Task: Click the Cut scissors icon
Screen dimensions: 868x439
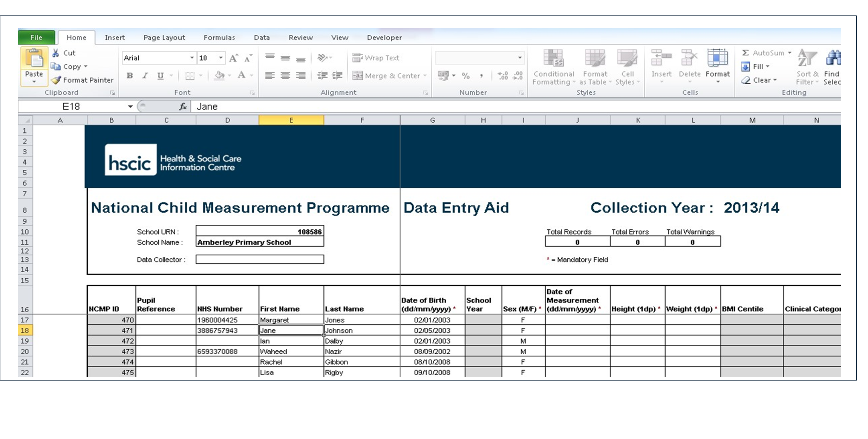Action: pyautogui.click(x=56, y=53)
